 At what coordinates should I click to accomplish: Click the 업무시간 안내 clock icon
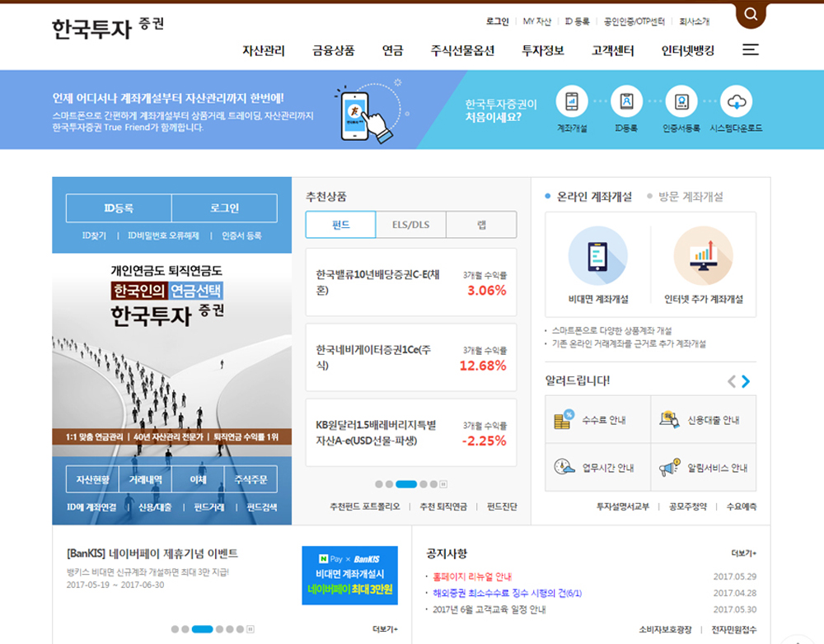tap(564, 467)
